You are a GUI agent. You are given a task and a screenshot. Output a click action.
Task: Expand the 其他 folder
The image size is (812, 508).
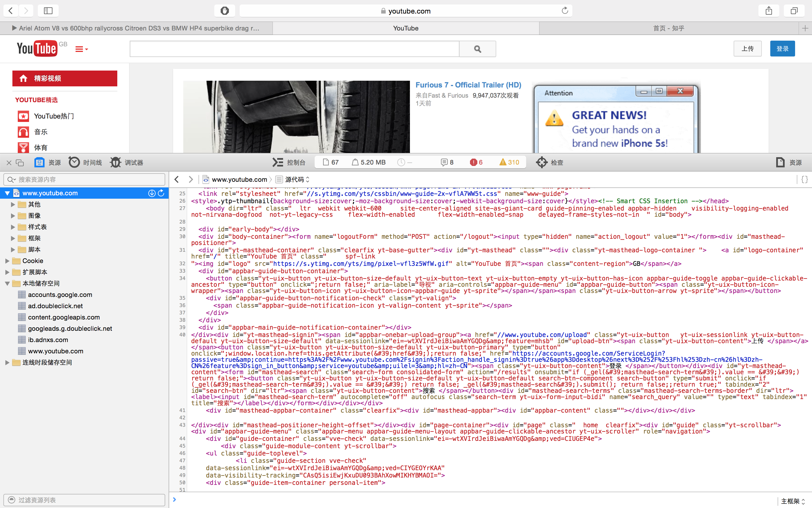point(13,204)
